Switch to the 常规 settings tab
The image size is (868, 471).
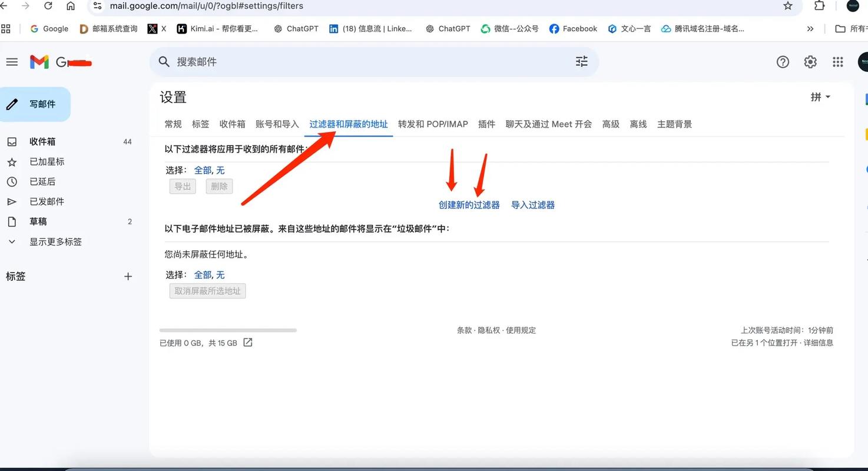point(173,124)
